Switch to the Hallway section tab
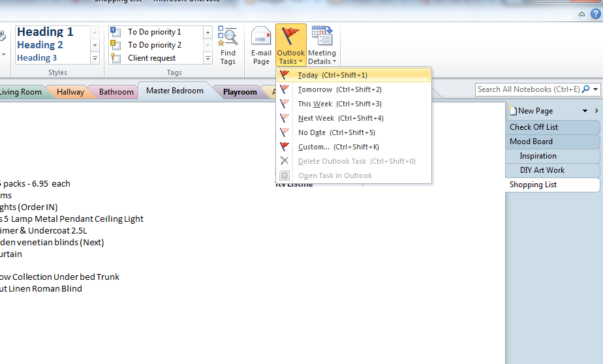Image resolution: width=603 pixels, height=364 pixels. click(70, 92)
